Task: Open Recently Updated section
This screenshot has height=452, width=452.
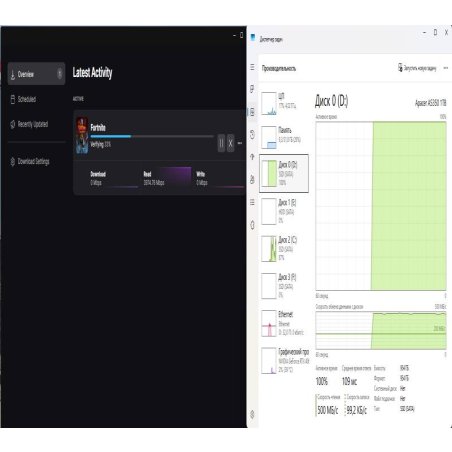Action: tap(29, 124)
